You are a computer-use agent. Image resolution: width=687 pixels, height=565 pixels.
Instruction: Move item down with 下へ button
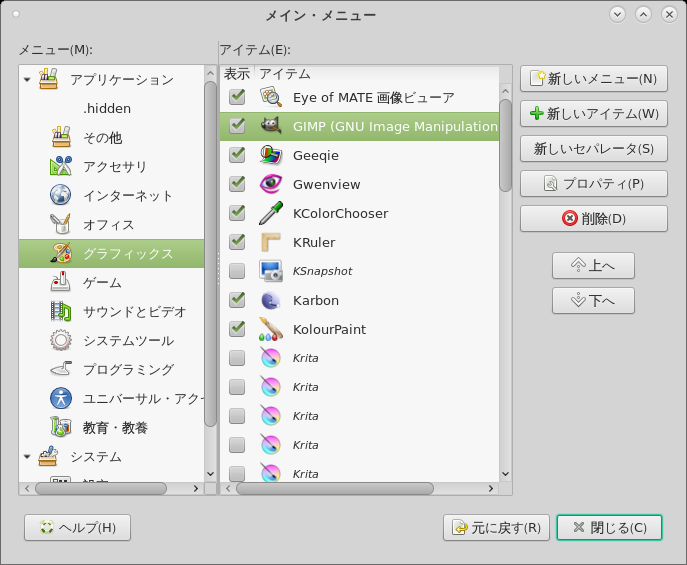pyautogui.click(x=593, y=300)
